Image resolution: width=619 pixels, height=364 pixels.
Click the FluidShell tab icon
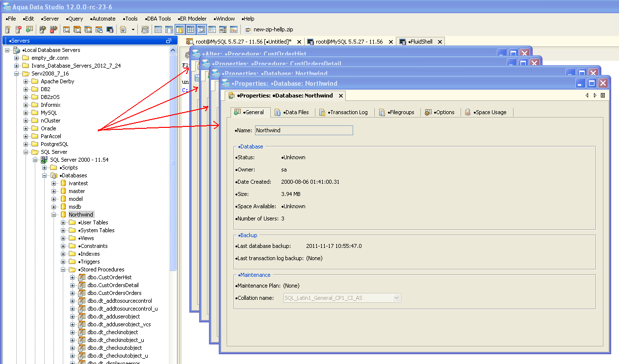coord(403,42)
